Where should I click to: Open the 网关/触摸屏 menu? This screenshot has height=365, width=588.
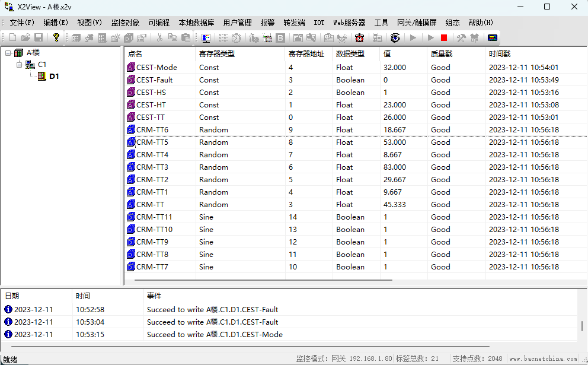[x=417, y=23]
